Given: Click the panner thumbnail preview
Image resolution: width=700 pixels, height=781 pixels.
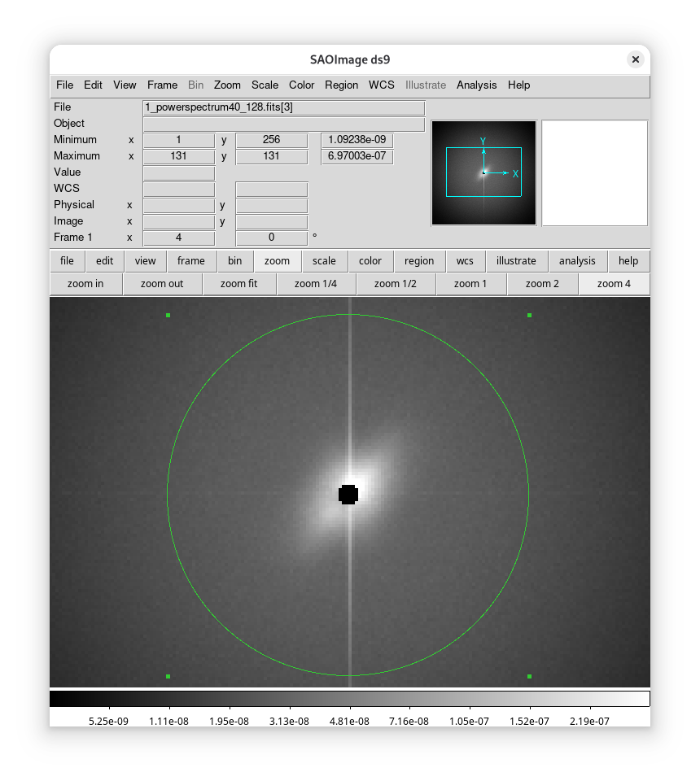Looking at the screenshot, I should [483, 172].
